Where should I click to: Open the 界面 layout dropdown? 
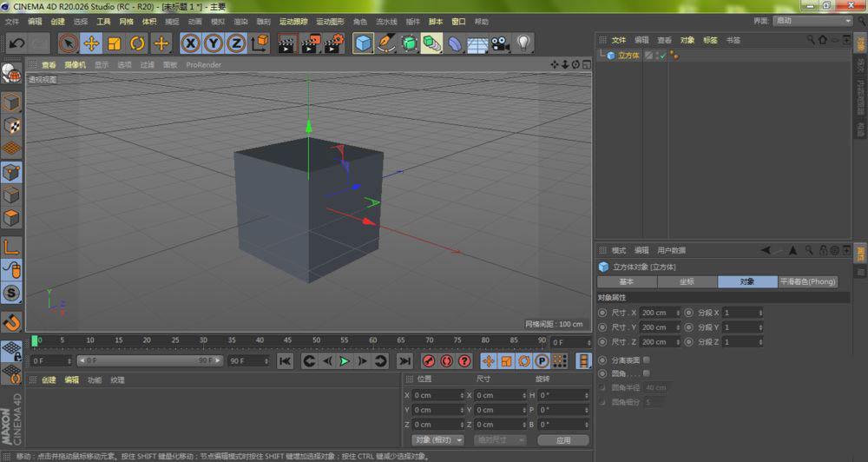812,21
